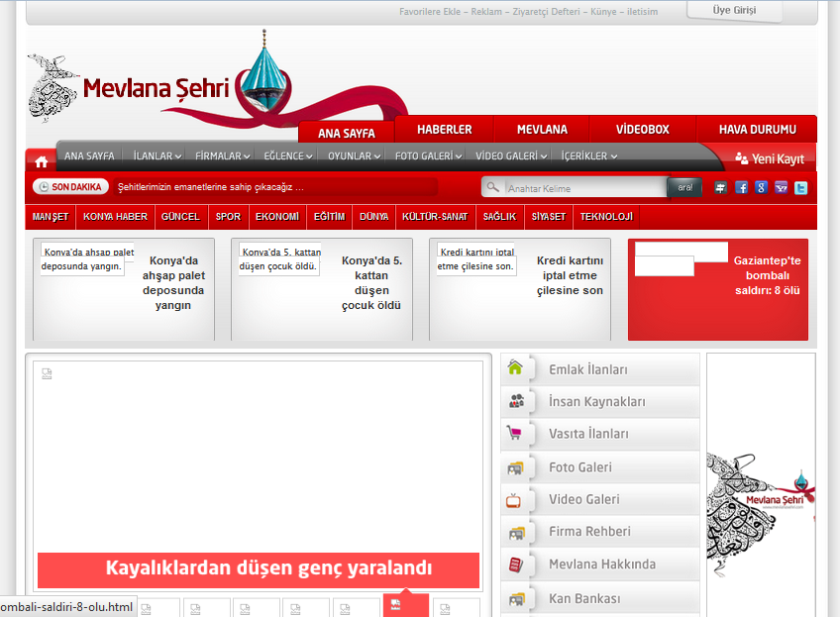Select the shopping cart icon for Vasıta İlanları
Image resolution: width=840 pixels, height=617 pixels.
(x=515, y=434)
